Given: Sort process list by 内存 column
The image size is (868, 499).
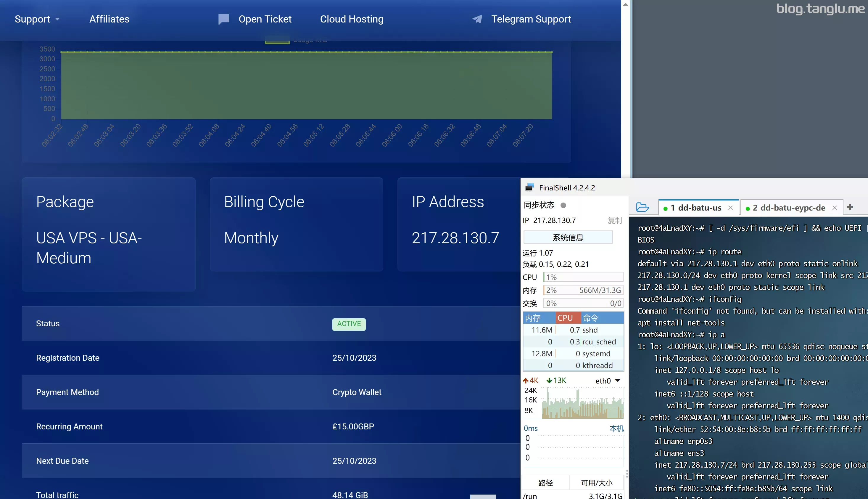Looking at the screenshot, I should click(x=539, y=318).
